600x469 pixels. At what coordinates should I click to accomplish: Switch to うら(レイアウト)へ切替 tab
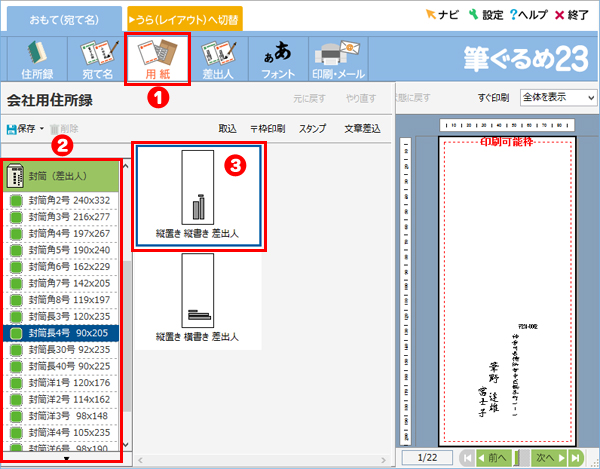point(184,19)
